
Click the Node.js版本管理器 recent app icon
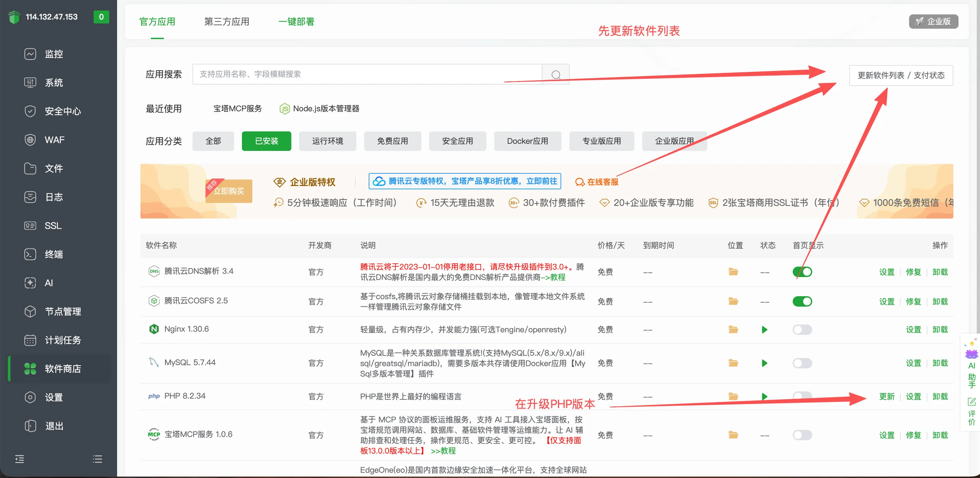[284, 109]
